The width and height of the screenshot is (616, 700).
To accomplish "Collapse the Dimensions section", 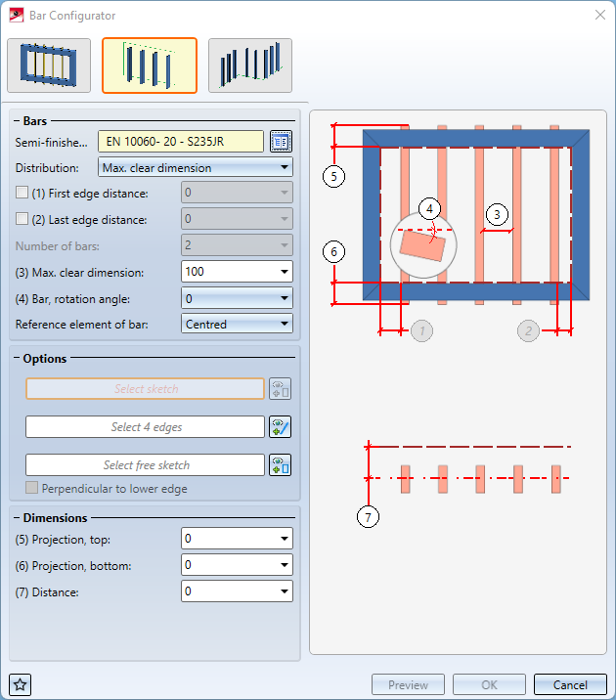I will tap(17, 518).
